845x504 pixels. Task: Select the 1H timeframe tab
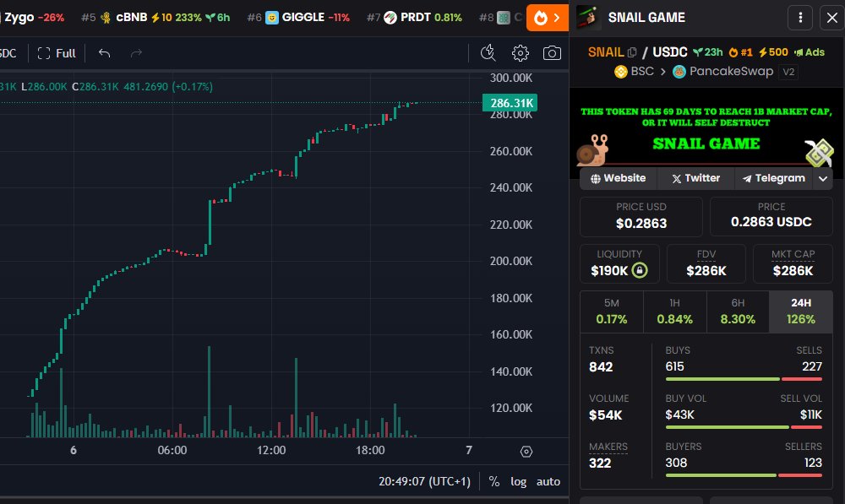[674, 312]
